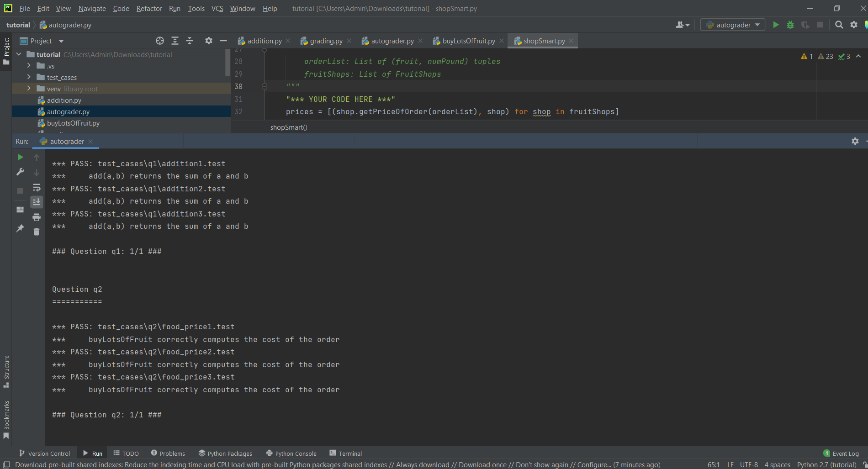Clear all Run console output with trash icon
The height and width of the screenshot is (469, 868).
(x=37, y=232)
